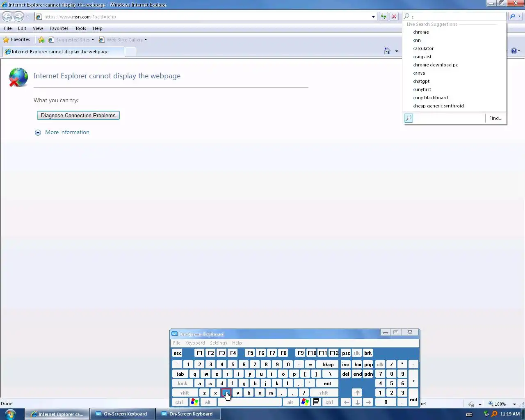525x420 pixels.
Task: Click the zoom magnifier icon at 100%
Action: [x=491, y=404]
